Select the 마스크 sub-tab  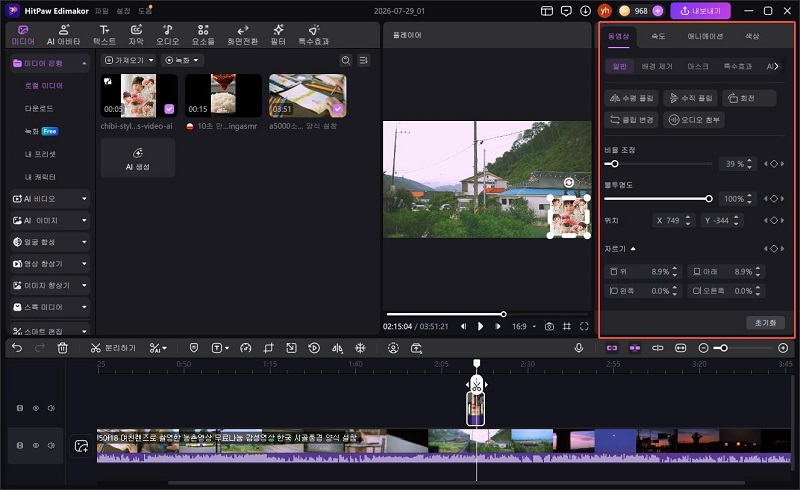pyautogui.click(x=697, y=66)
